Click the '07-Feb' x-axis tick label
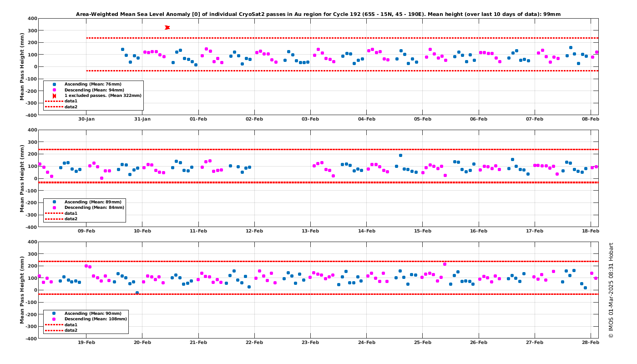Image resolution: width=637 pixels, height=364 pixels. 535,119
